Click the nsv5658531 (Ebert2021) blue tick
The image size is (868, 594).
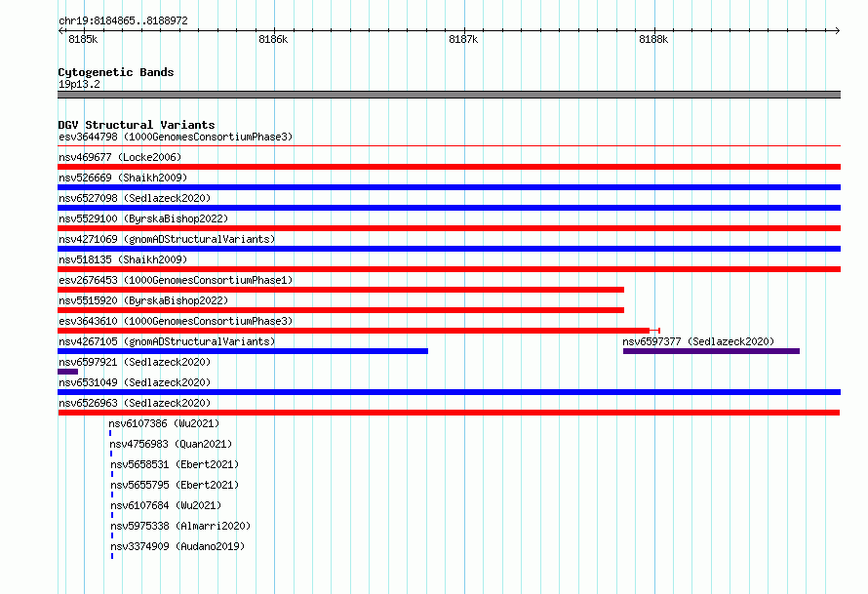[x=112, y=474]
